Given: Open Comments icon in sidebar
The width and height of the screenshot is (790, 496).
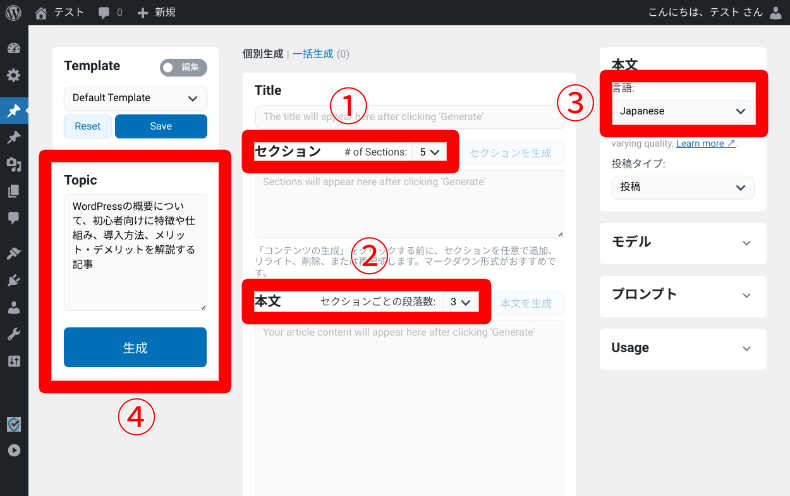Looking at the screenshot, I should click(14, 218).
